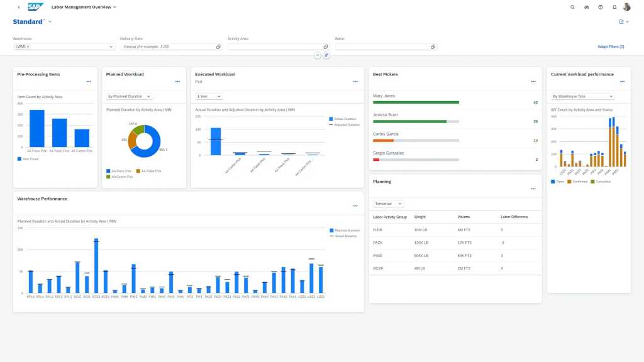The width and height of the screenshot is (644, 362).
Task: Click the SAP logo
Action: [35, 7]
